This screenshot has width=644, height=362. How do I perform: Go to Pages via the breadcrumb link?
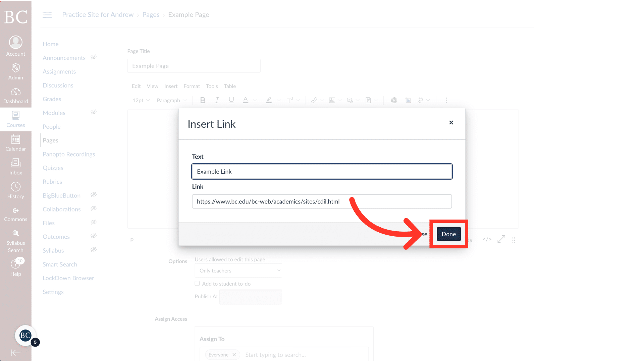[x=151, y=14]
